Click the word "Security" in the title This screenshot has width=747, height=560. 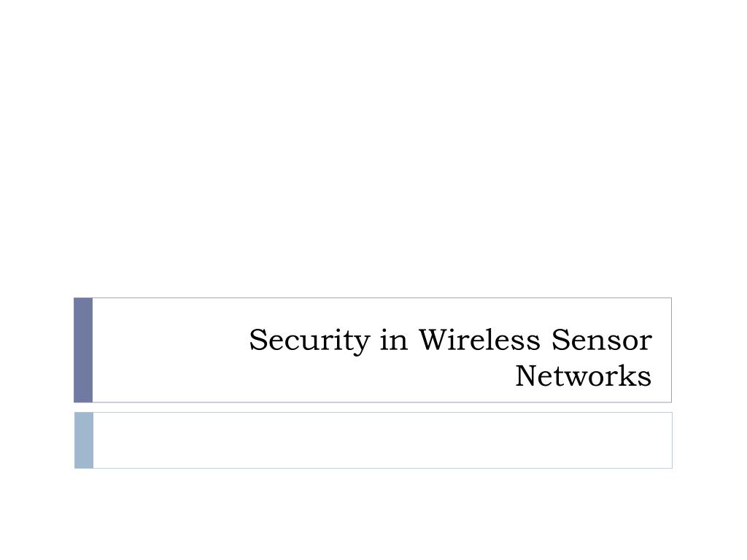coord(309,341)
